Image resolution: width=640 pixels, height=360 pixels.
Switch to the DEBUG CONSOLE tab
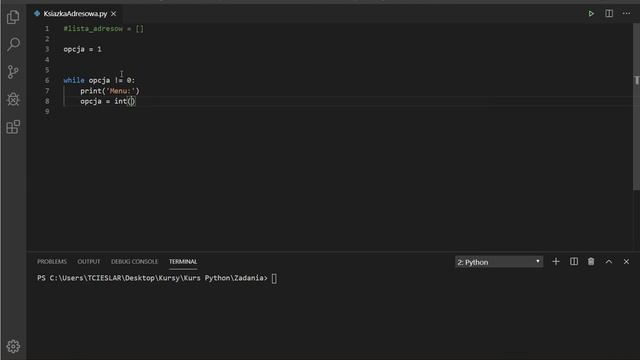click(134, 262)
